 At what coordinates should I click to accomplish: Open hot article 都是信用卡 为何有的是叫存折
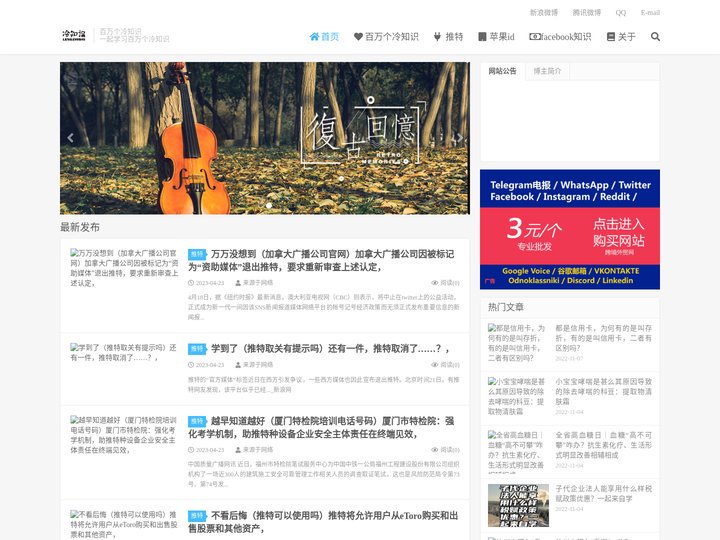tap(603, 338)
